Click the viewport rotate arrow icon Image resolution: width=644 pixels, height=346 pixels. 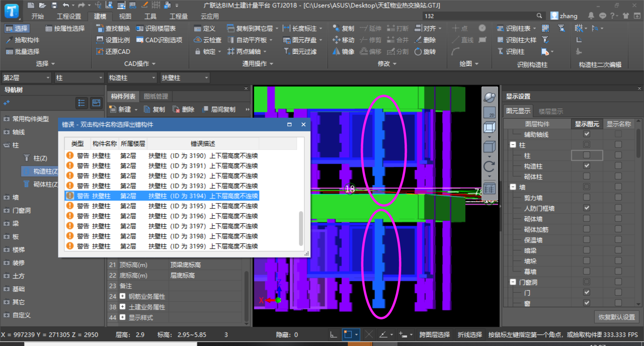pyautogui.click(x=489, y=166)
